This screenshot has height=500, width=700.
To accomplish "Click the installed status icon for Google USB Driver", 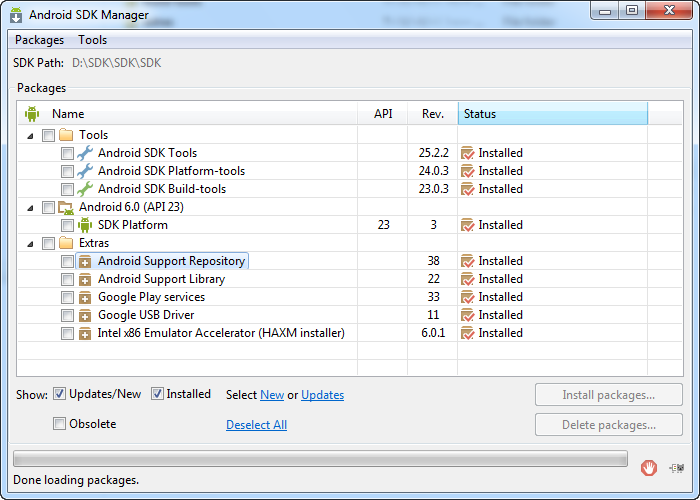I will 467,315.
